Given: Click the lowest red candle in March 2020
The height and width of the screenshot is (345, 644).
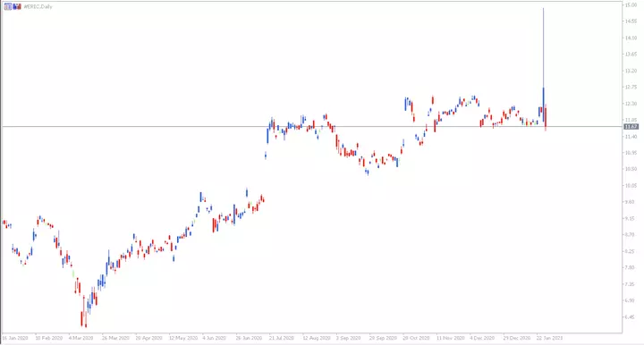Looking at the screenshot, I should (x=86, y=318).
